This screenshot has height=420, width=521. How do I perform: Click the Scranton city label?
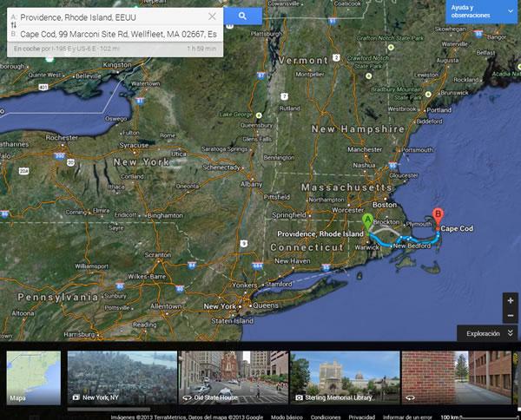[158, 255]
